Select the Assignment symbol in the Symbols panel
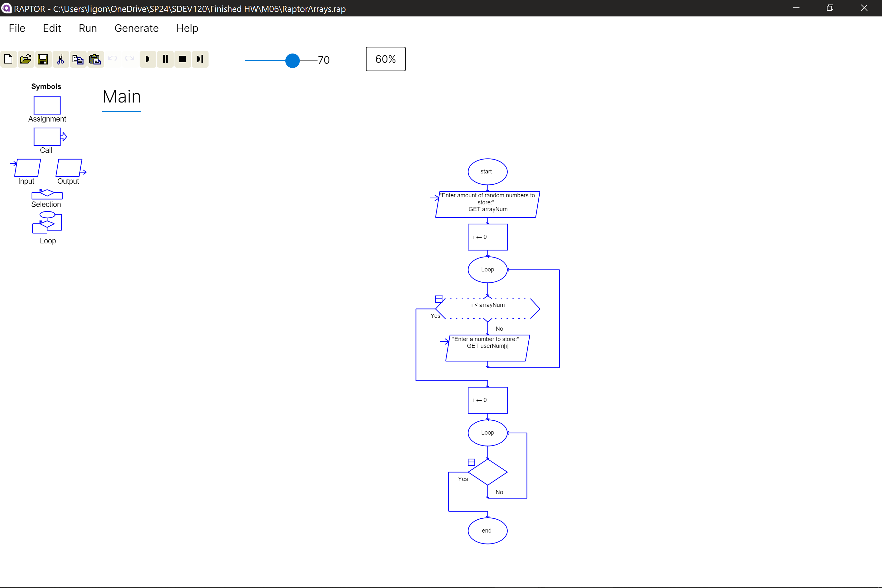 click(46, 106)
